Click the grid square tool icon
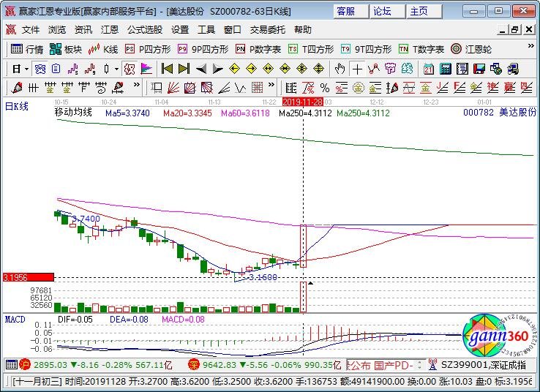Screen dimensions: 540x392 [x=258, y=88]
